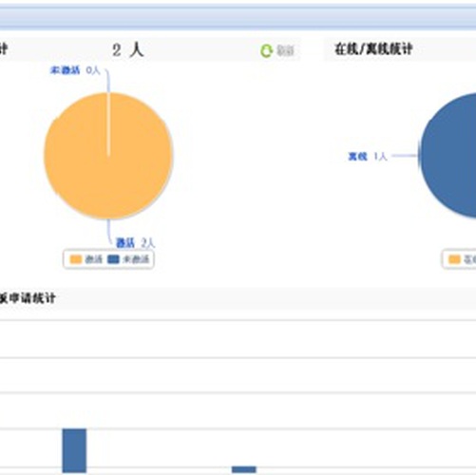Select the blue offline pie slice
The image size is (476, 475).
click(447, 155)
